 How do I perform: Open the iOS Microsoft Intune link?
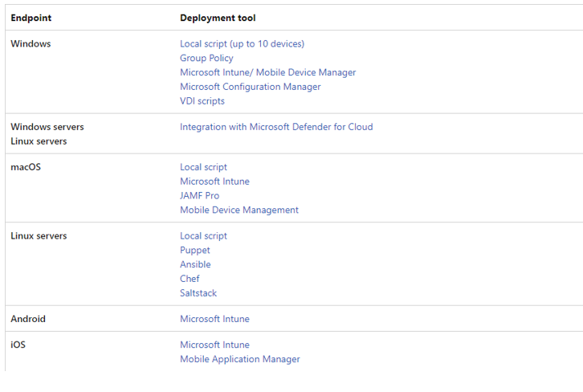coord(214,345)
